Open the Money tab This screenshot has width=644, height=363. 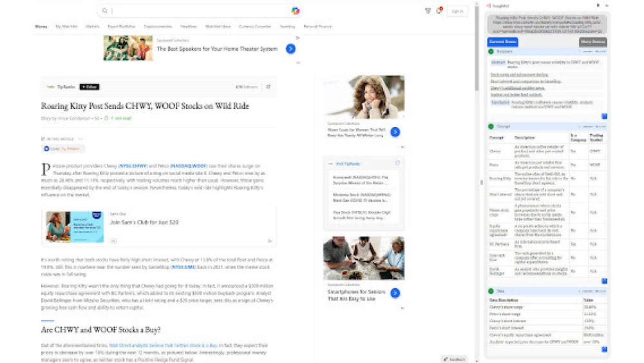tap(41, 26)
